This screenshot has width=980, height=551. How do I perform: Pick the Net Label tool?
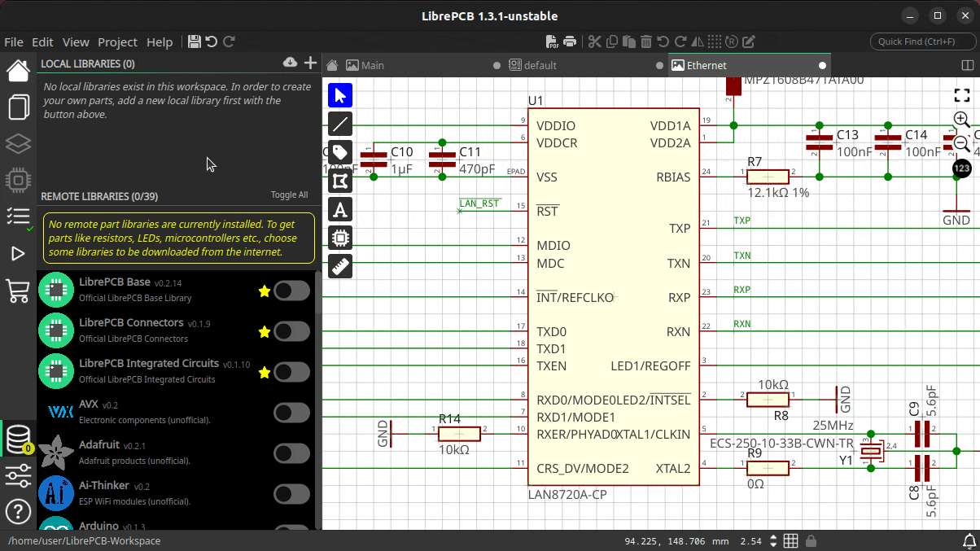click(340, 152)
